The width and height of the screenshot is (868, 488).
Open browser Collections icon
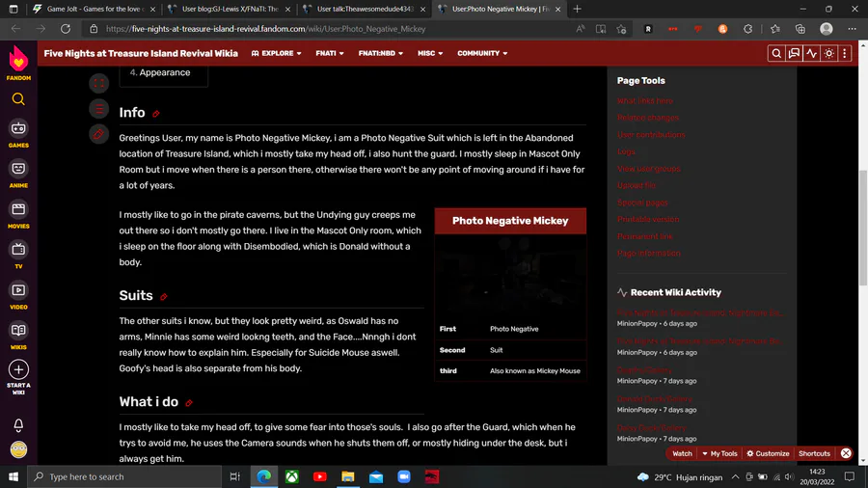800,29
